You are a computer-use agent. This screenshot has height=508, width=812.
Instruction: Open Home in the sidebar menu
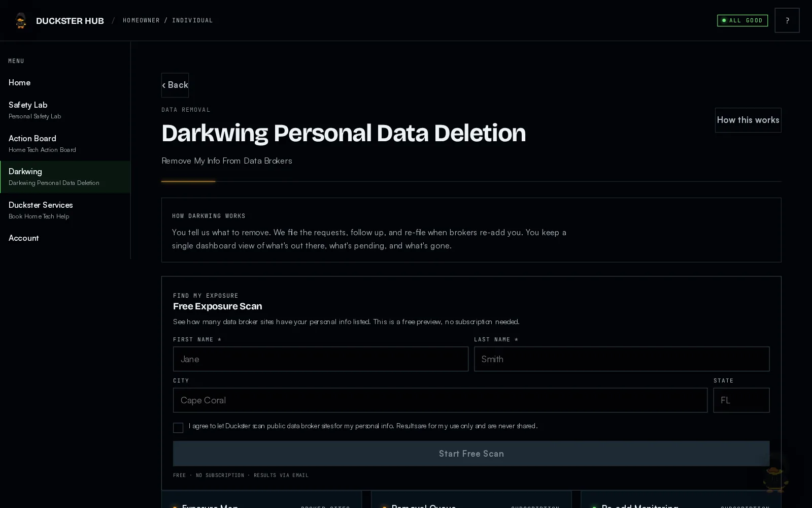point(65,82)
